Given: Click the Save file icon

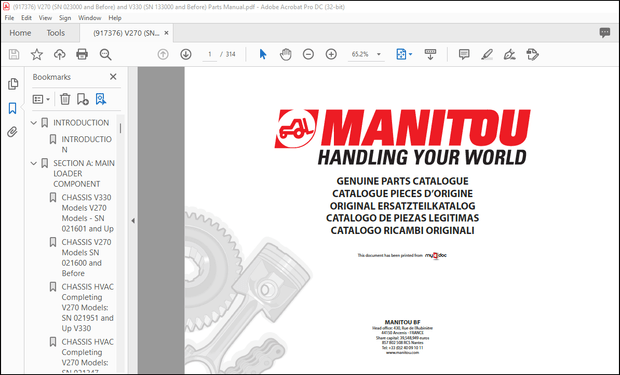Looking at the screenshot, I should (x=14, y=54).
